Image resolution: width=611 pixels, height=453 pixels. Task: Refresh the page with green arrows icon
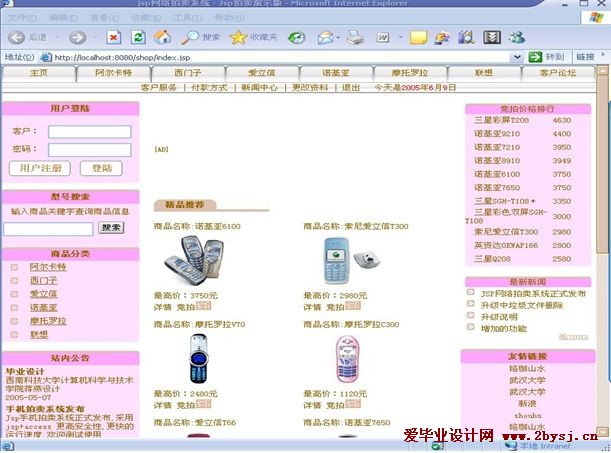[138, 37]
